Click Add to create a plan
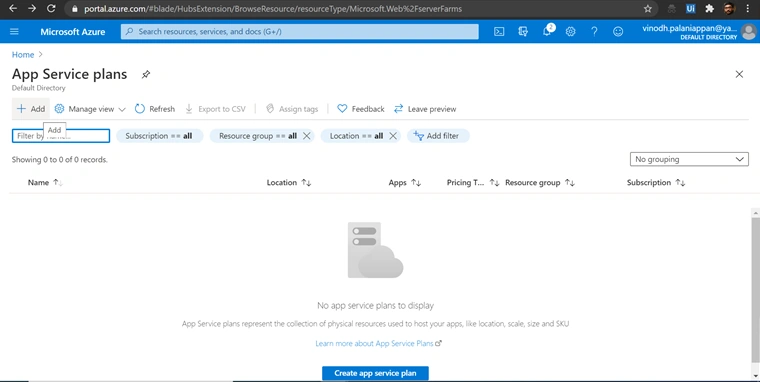Image resolution: width=760 pixels, height=382 pixels. (x=31, y=109)
